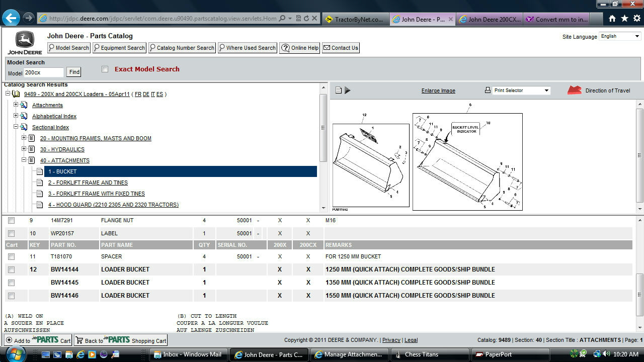Collapse the 9489 catalog tree node
The height and width of the screenshot is (362, 644).
point(8,94)
